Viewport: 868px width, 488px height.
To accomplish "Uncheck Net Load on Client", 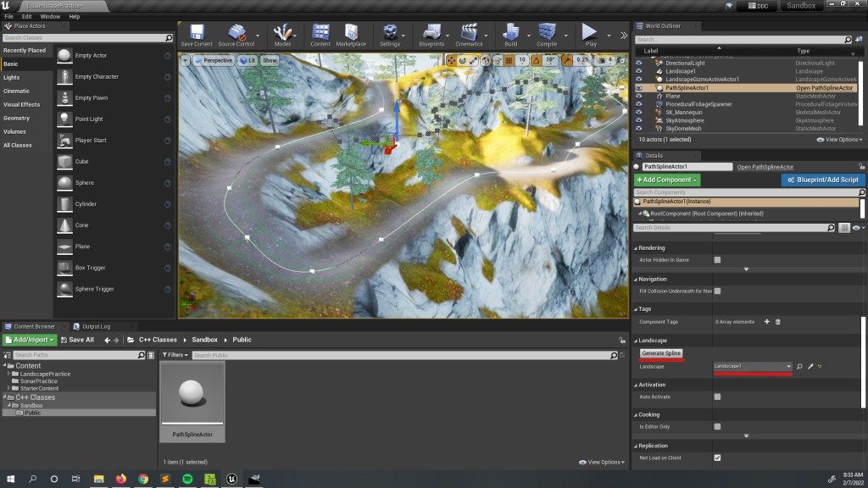I will coord(717,457).
